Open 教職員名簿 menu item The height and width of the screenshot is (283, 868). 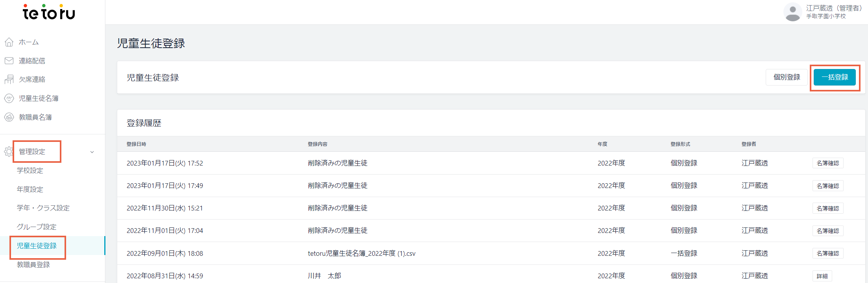pyautogui.click(x=35, y=117)
